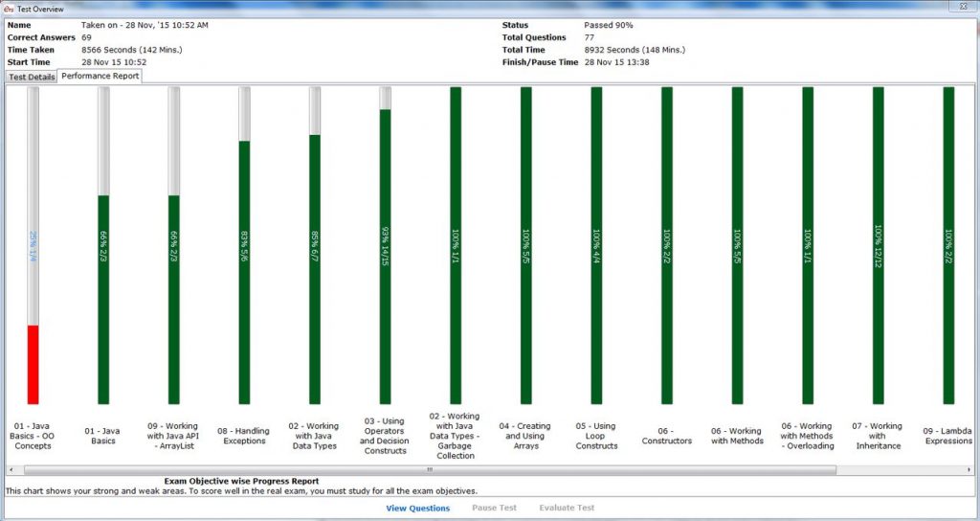Click the horizontal scrollbar left arrow
This screenshot has height=521, width=980.
click(x=11, y=470)
